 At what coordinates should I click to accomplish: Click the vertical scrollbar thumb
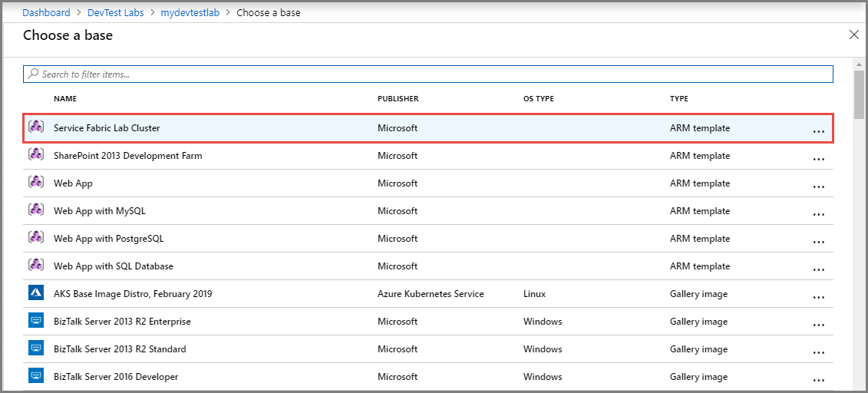(x=859, y=94)
